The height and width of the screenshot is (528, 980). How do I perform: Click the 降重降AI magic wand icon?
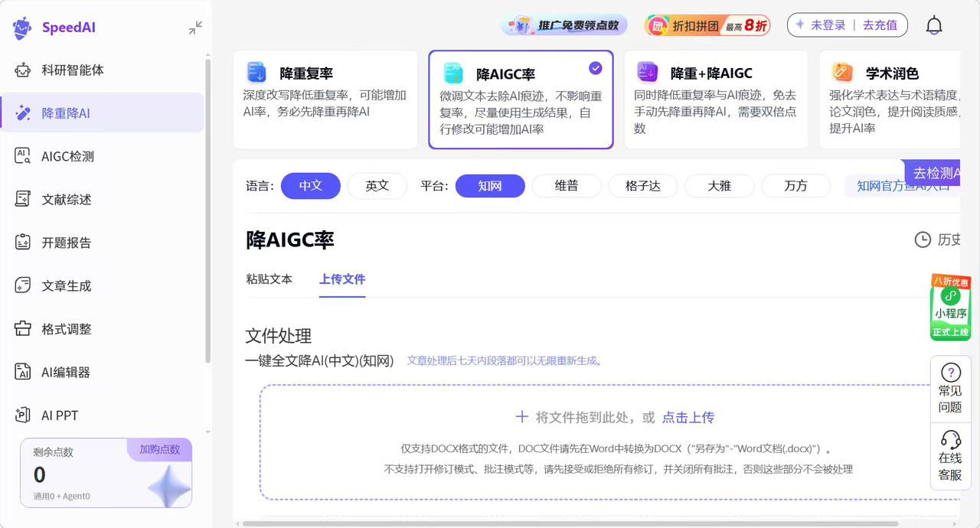[23, 113]
